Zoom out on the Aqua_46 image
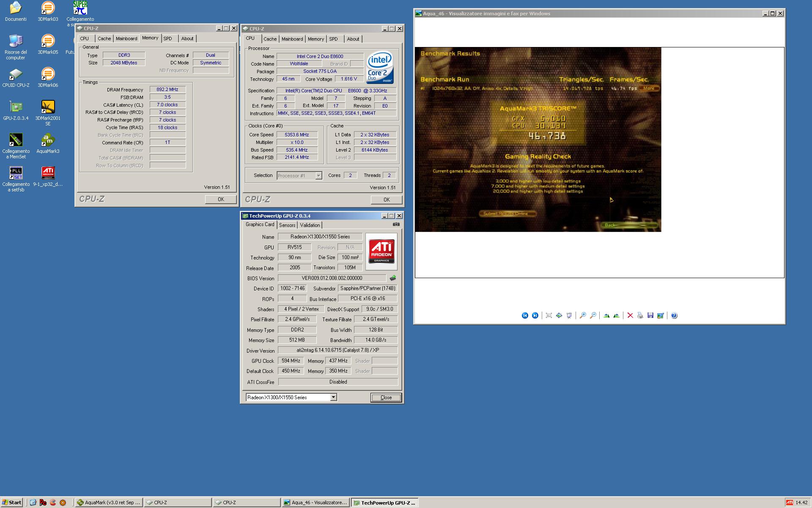 tap(593, 315)
